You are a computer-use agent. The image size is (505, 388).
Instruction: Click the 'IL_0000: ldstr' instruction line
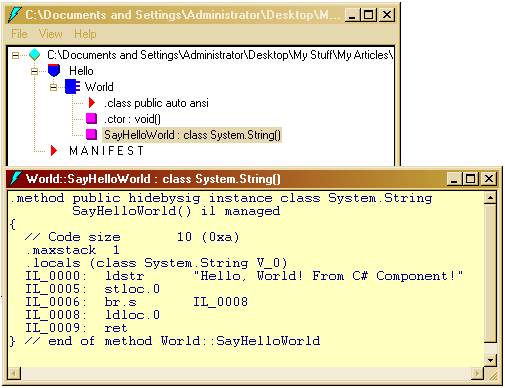pyautogui.click(x=244, y=276)
